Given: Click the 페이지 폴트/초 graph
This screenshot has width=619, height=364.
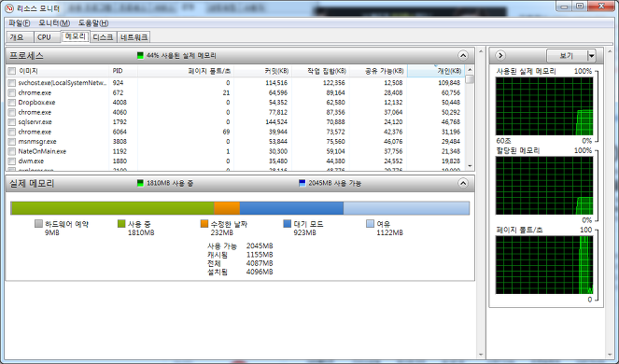Looking at the screenshot, I should tap(544, 265).
